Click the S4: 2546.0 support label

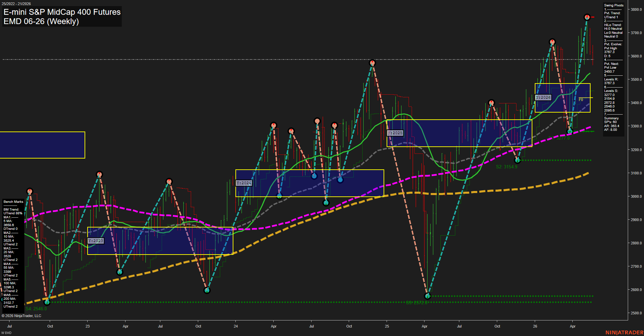(36, 309)
